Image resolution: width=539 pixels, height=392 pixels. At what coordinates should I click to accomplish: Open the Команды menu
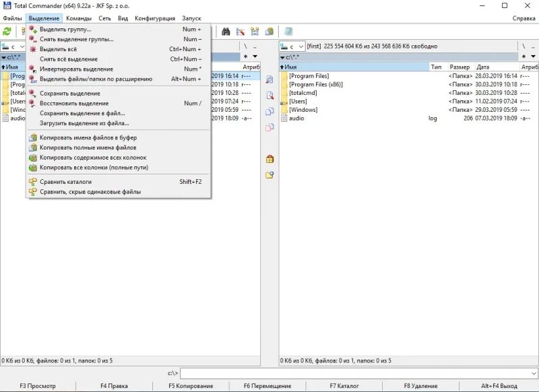point(79,18)
